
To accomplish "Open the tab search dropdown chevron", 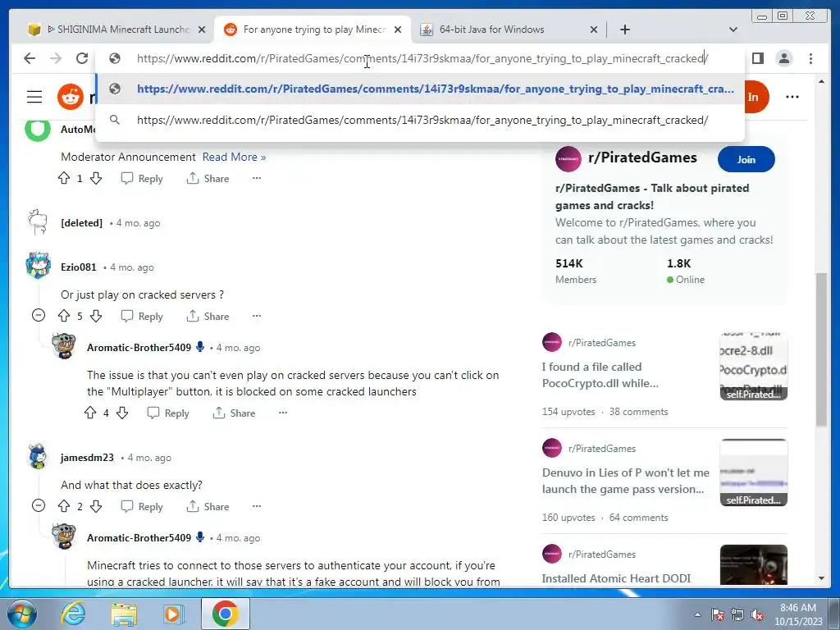I will (x=733, y=30).
